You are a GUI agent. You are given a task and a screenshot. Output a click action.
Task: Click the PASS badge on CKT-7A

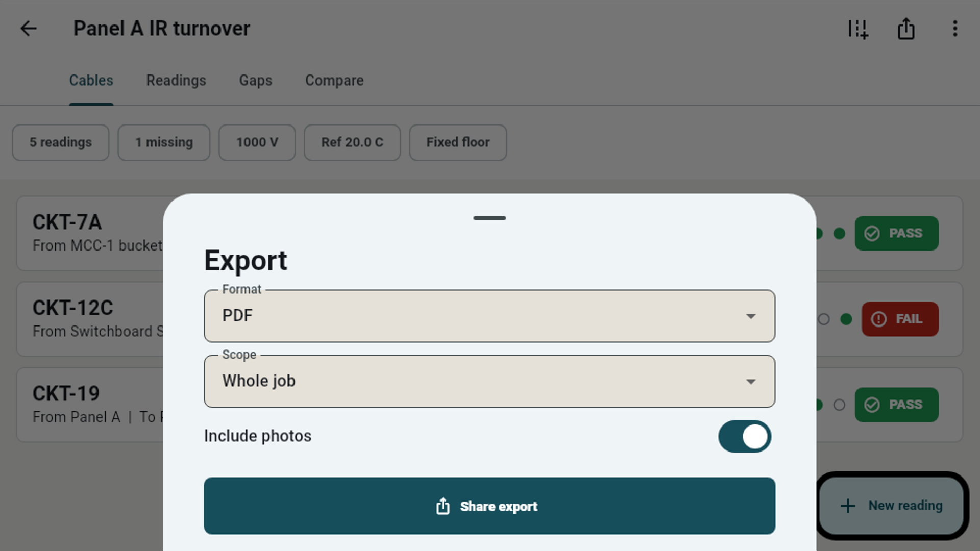[x=897, y=233]
